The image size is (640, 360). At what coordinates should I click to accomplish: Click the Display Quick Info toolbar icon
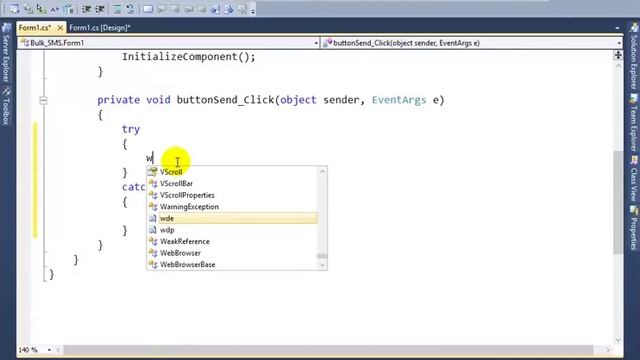(42, 9)
